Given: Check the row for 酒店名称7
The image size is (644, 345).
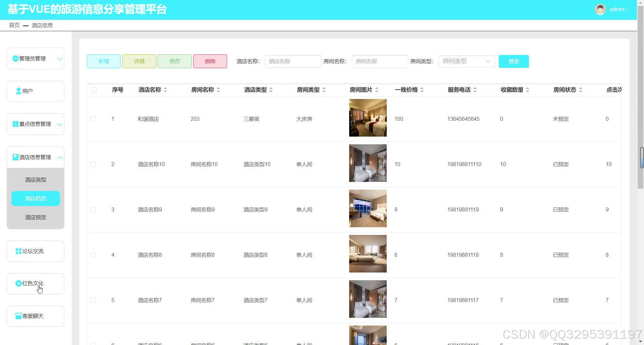Looking at the screenshot, I should tap(94, 300).
